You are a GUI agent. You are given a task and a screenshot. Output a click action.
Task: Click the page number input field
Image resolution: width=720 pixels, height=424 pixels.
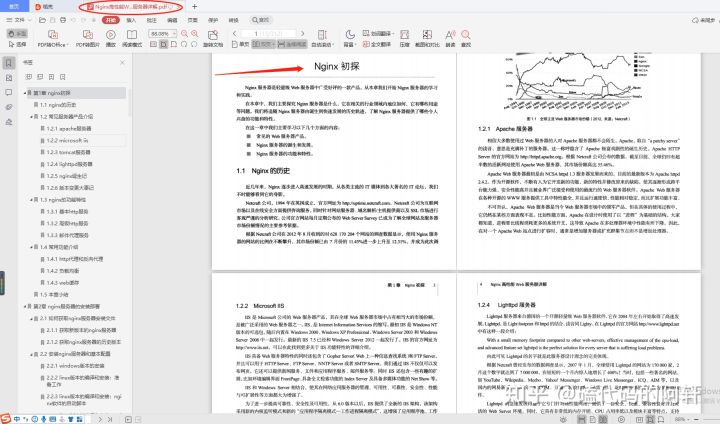[x=269, y=34]
